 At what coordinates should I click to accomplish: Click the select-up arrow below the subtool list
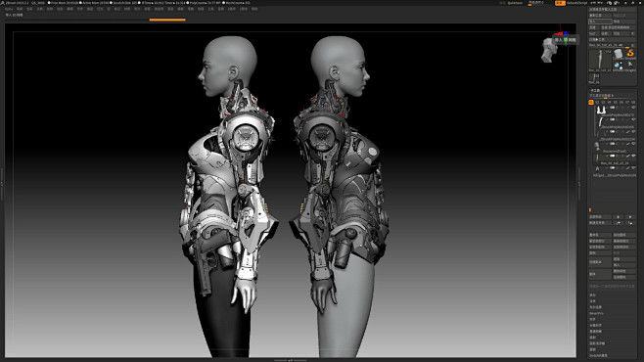tap(619, 217)
